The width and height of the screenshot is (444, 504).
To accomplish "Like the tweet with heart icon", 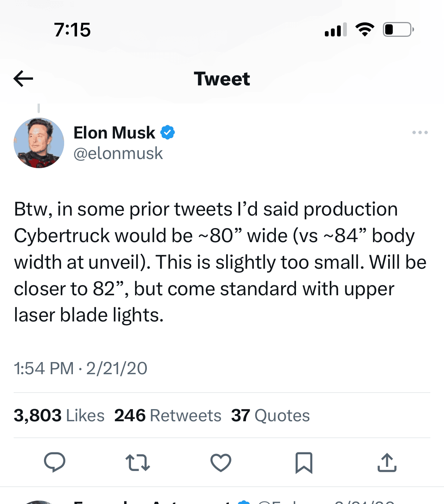I will tap(221, 463).
